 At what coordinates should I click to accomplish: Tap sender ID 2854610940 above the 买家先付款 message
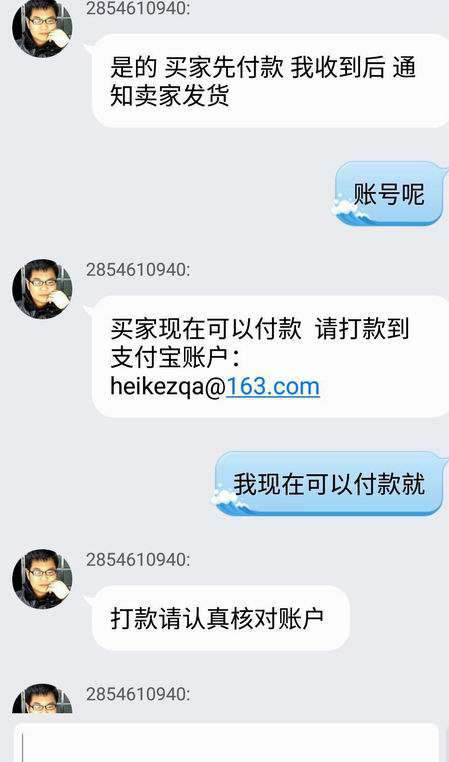138,9
